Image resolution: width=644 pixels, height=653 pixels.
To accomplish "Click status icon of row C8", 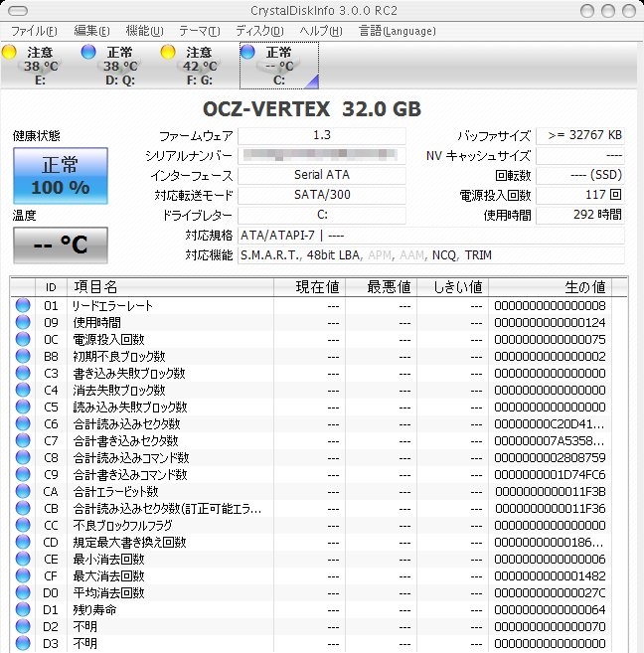I will pos(23,457).
